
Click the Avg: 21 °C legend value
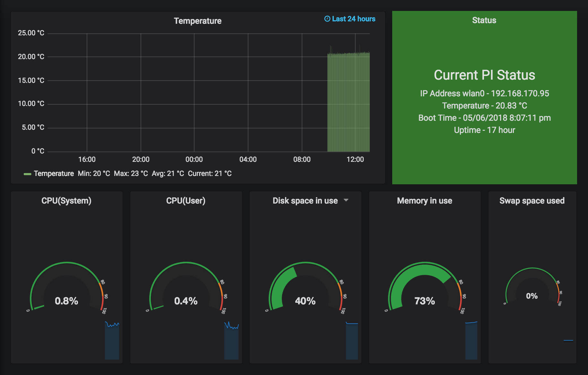(168, 173)
